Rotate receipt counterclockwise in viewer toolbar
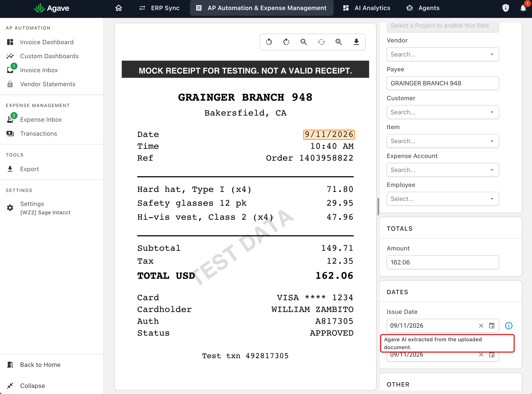 click(269, 42)
